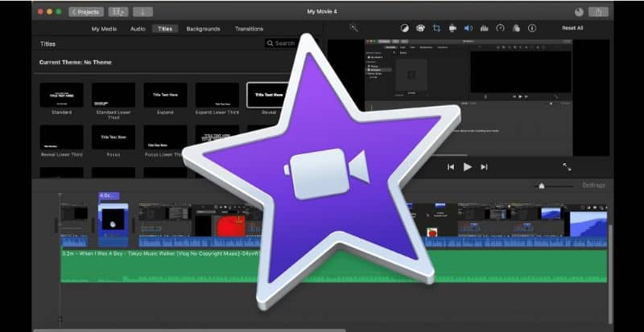Viewport: 644px width, 332px height.
Task: Open the Speed speedometer tool
Action: point(500,28)
